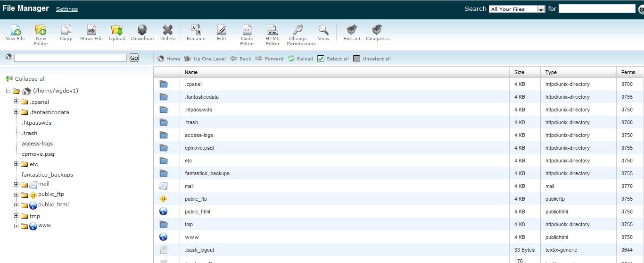Expand the mail tree node

point(17,184)
